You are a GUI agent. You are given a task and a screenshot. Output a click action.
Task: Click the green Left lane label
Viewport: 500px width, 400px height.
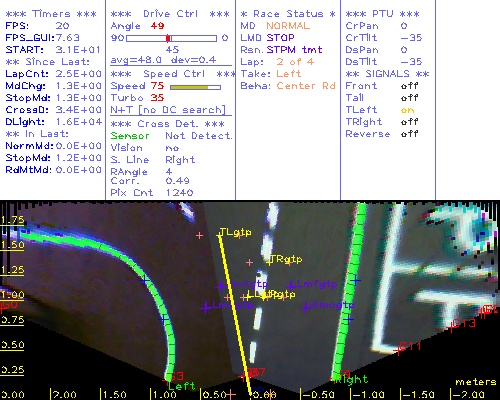click(182, 386)
